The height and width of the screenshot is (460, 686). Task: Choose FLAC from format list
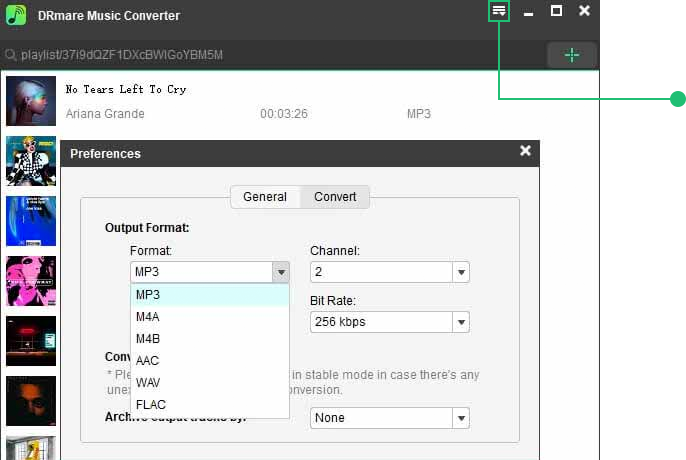tap(210, 404)
